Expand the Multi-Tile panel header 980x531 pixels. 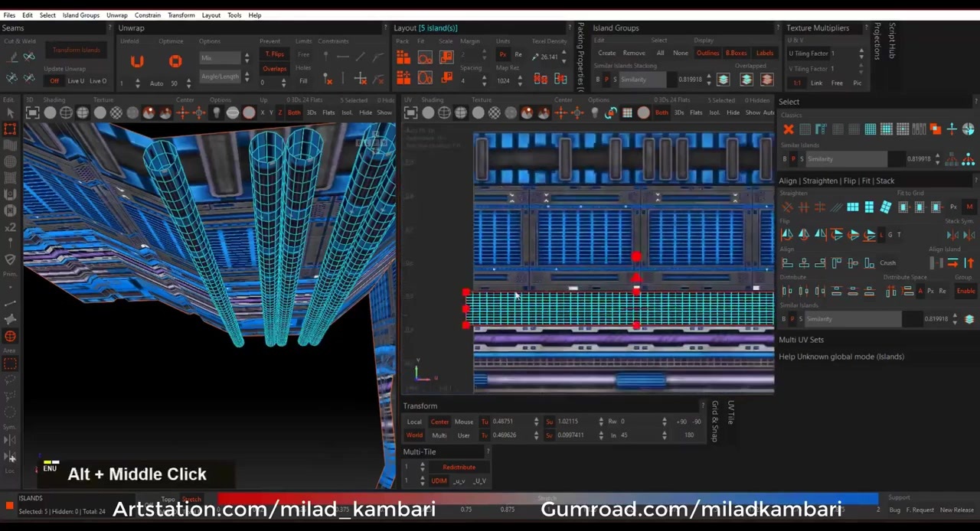tap(420, 452)
